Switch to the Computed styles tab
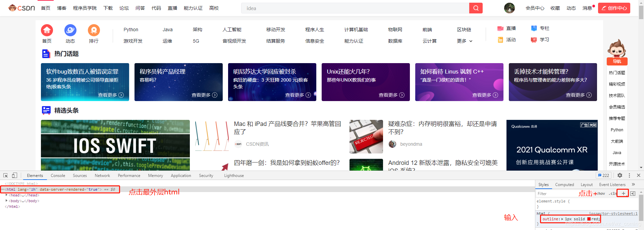The image size is (644, 230). (x=565, y=184)
